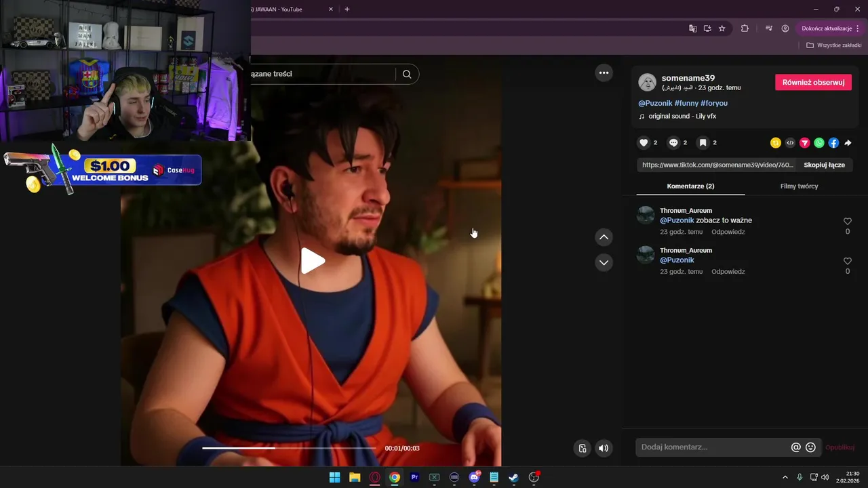Open the media control icon

pyautogui.click(x=769, y=28)
